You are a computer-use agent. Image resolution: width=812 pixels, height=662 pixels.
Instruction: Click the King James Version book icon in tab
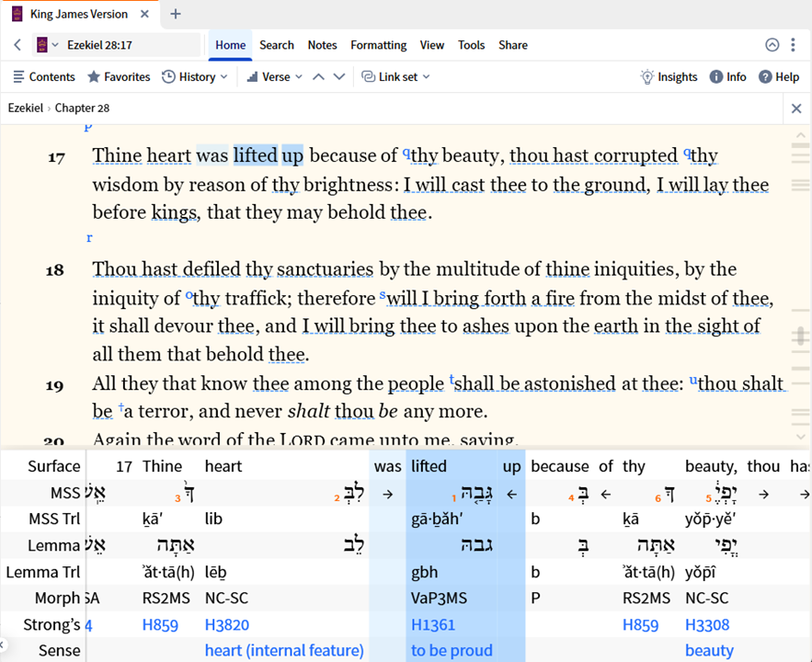(x=17, y=14)
